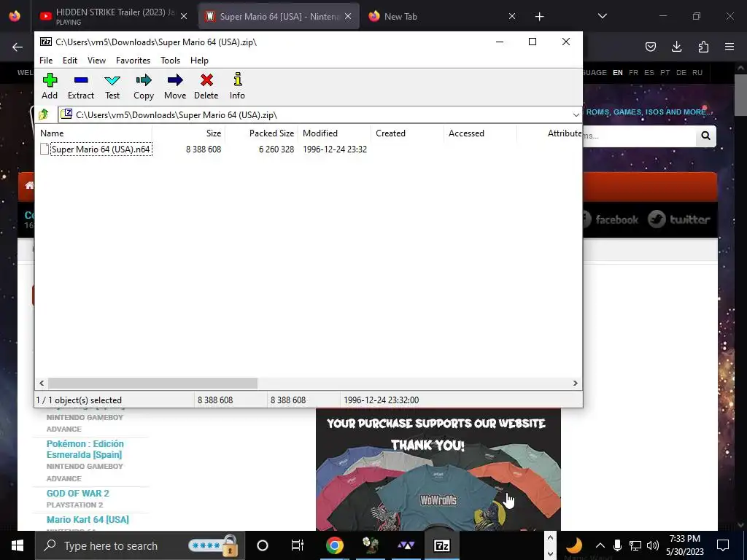This screenshot has height=560, width=747.
Task: Click the Cortana circle taskbar icon
Action: pos(263,545)
